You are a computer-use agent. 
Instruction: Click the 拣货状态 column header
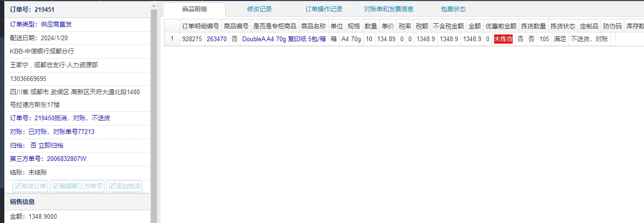coord(563,27)
